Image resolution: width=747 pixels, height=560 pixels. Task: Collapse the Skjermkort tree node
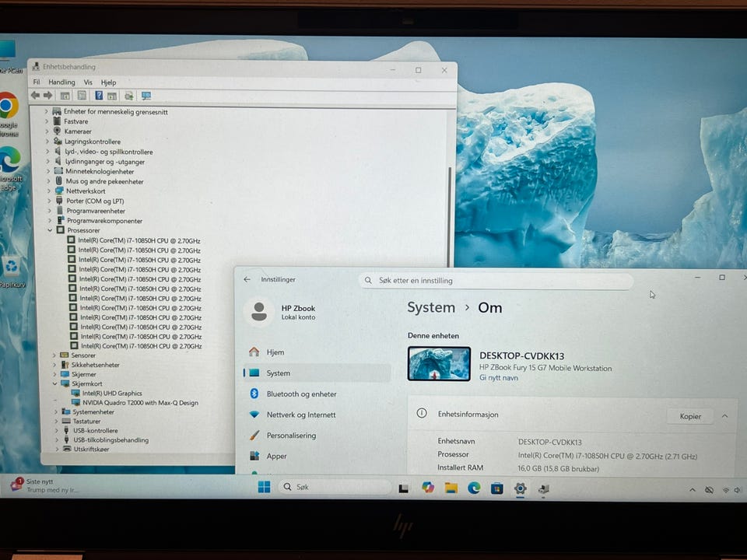coord(54,383)
